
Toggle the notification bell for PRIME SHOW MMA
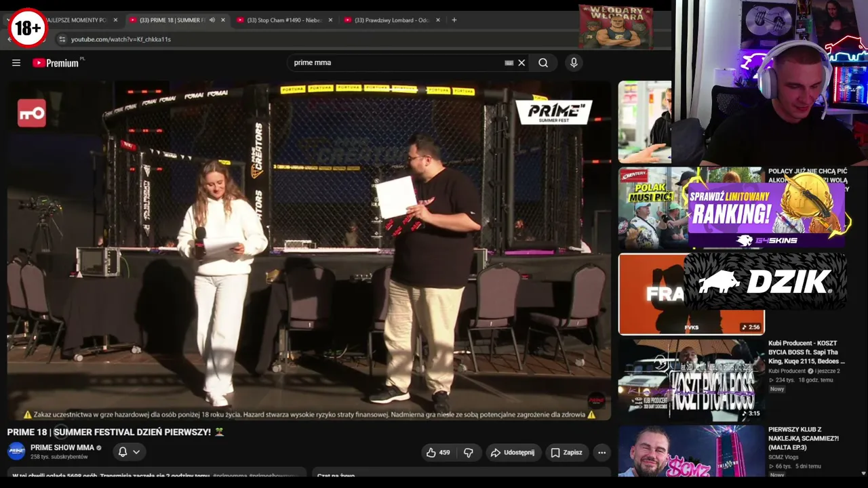coord(123,451)
